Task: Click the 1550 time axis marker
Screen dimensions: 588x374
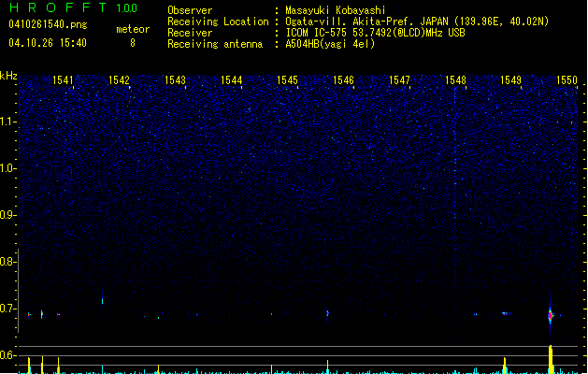Action: [567, 80]
